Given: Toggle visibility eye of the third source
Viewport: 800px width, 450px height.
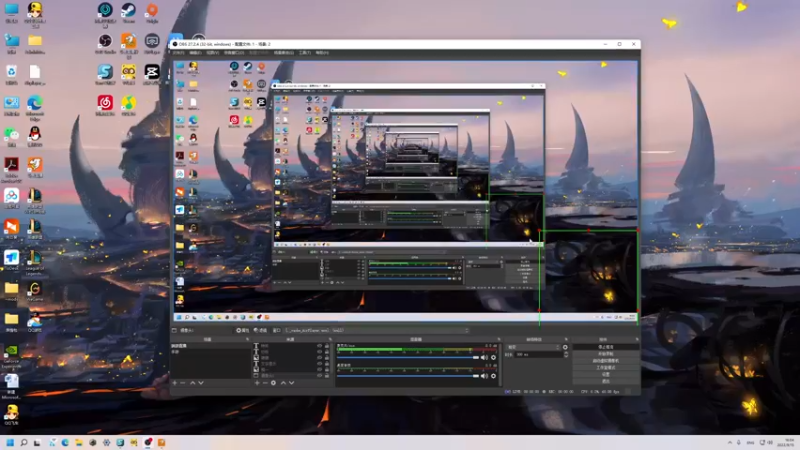Looking at the screenshot, I should pyautogui.click(x=319, y=358).
